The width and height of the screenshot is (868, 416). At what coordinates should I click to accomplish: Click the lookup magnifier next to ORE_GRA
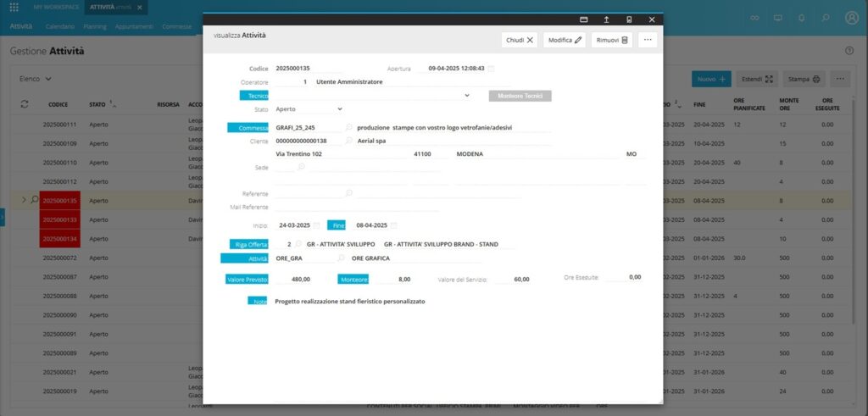[342, 258]
